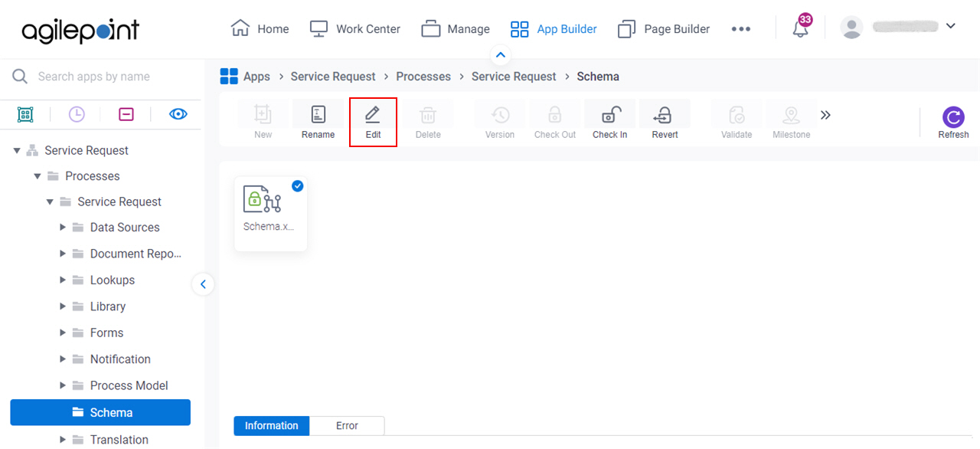Select the Process Model tree item label
The image size is (980, 449).
pos(129,385)
